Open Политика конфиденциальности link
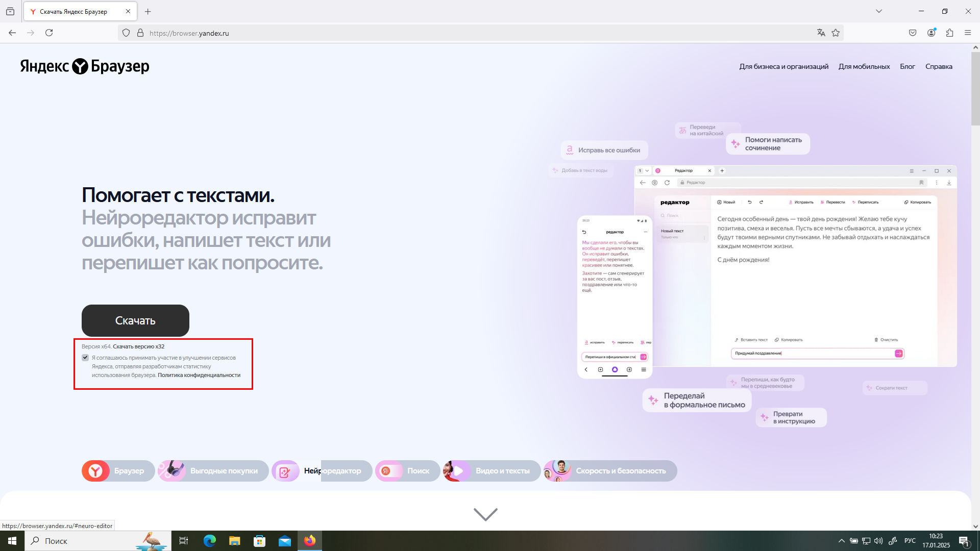Viewport: 980px width, 551px height. coord(199,375)
